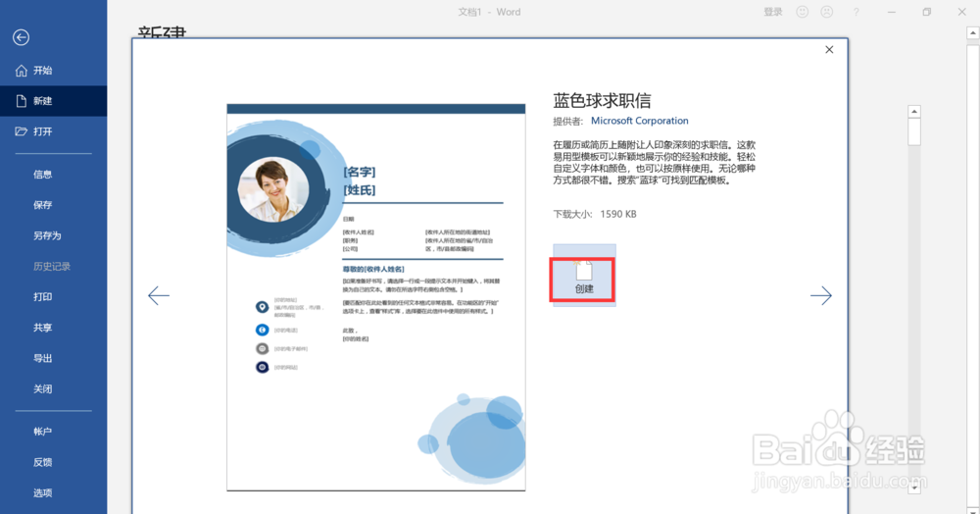Screen dimensions: 980x514
Task: Select 新建 in the sidebar
Action: point(53,101)
